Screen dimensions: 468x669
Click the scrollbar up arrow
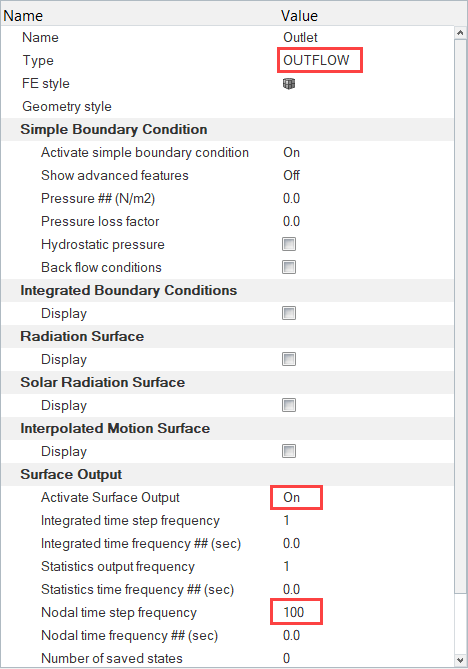point(460,33)
